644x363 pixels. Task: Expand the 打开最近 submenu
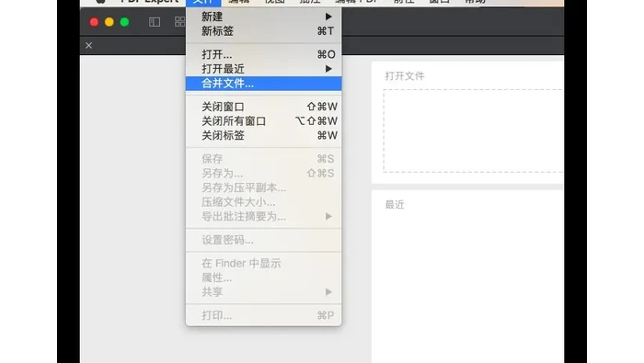(x=264, y=69)
